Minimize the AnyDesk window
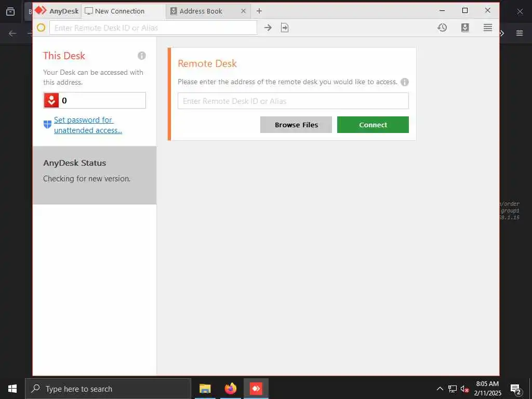Image resolution: width=532 pixels, height=399 pixels. (442, 10)
